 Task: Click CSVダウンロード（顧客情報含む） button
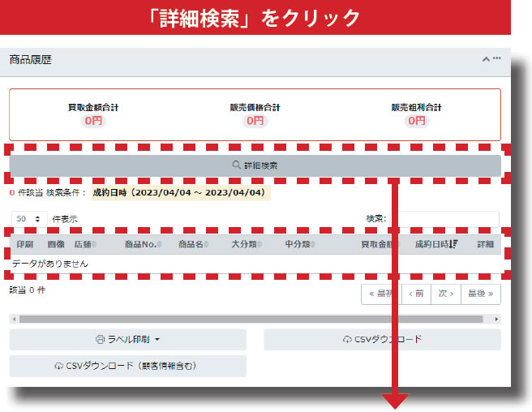[128, 366]
